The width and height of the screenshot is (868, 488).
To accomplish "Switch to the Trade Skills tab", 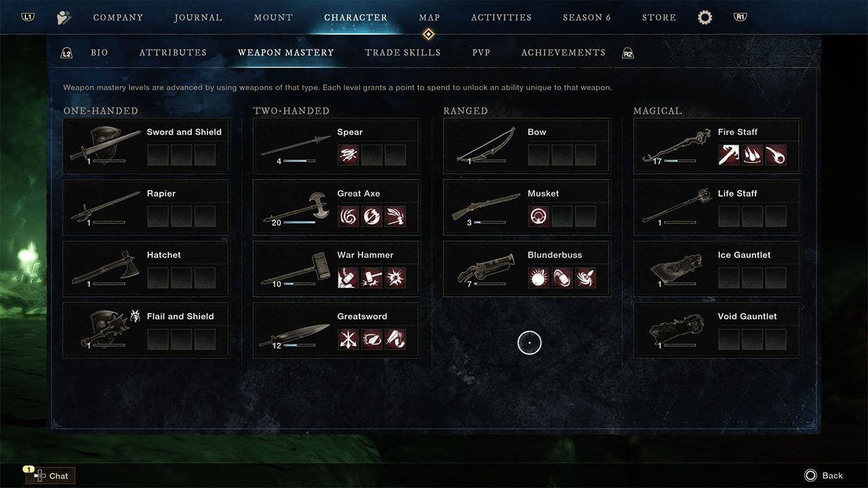I will pos(403,52).
